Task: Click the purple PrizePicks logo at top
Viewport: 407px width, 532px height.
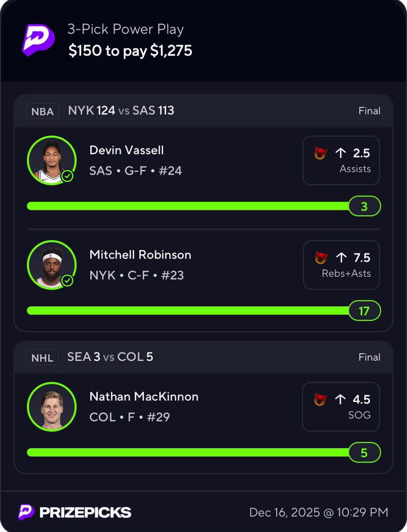Action: (x=38, y=40)
